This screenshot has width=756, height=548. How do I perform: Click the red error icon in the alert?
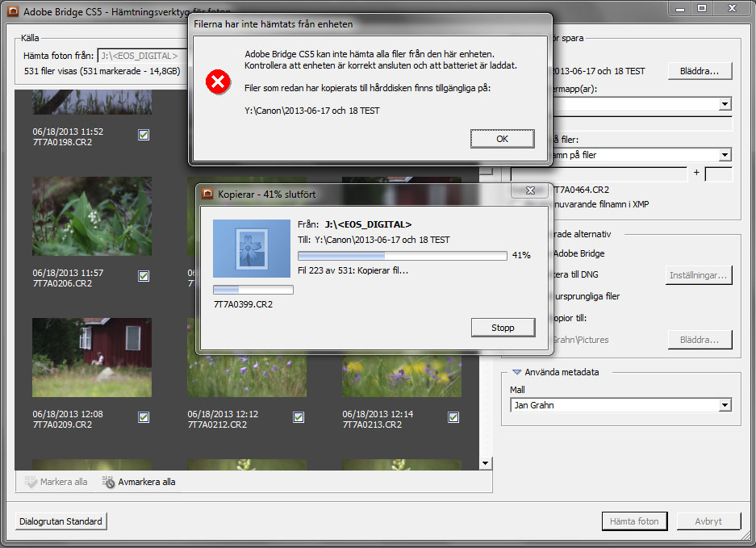(x=218, y=82)
